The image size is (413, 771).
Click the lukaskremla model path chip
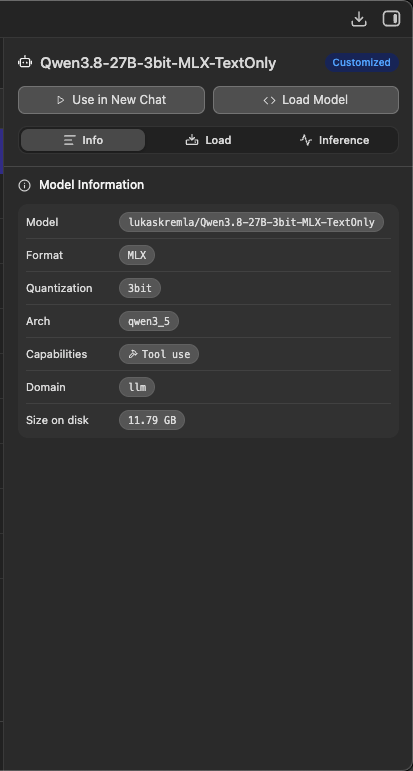(251, 222)
